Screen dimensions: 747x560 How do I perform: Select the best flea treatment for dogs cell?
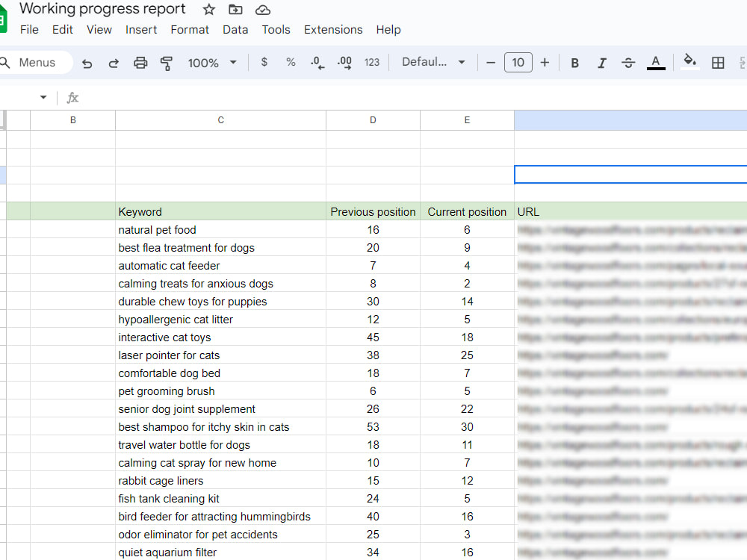click(x=220, y=248)
